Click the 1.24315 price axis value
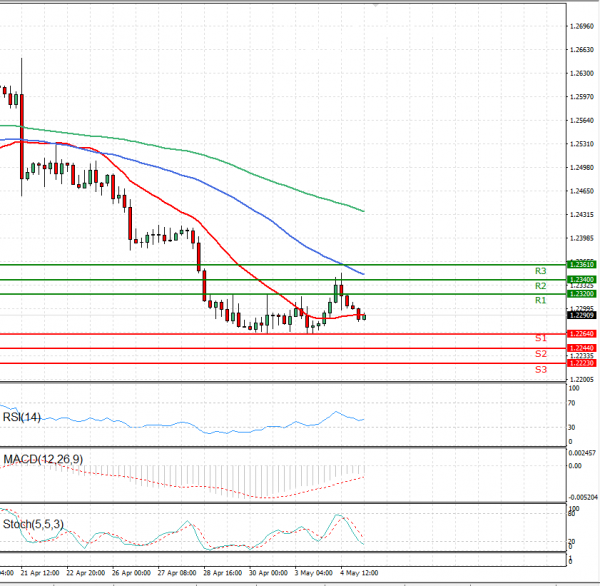Screen dimensions: 600x586 582,215
